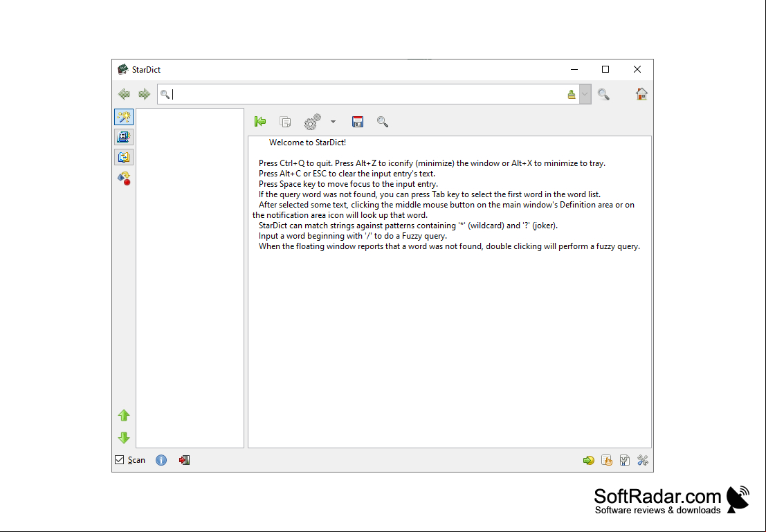Click the hand icon in the bottom right

[x=607, y=460]
